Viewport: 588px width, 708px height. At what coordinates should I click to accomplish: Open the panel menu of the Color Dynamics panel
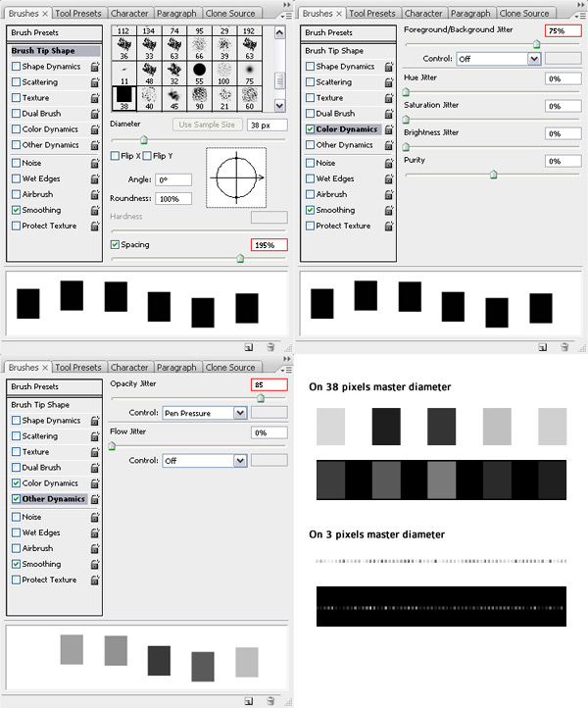tap(580, 16)
